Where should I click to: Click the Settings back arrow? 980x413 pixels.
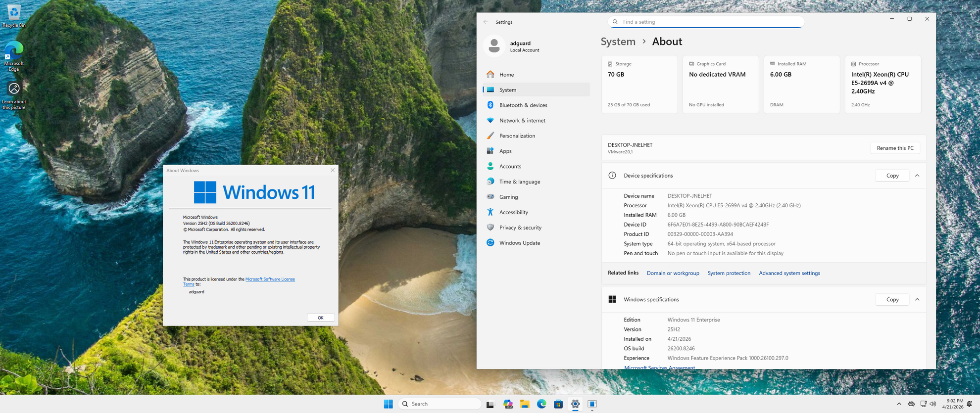pyautogui.click(x=486, y=22)
